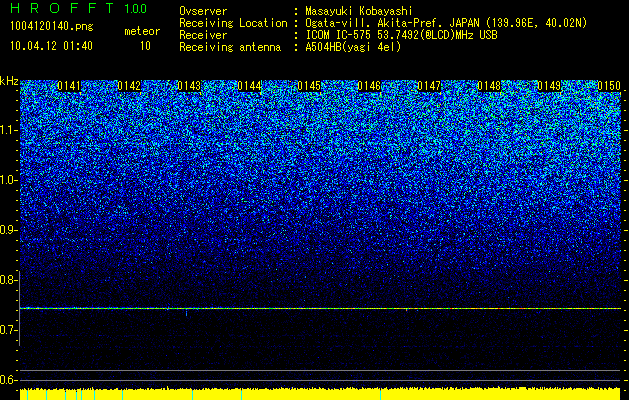Click the Receiving antenna label
Image resolution: width=629 pixels, height=400 pixels.
[x=230, y=47]
